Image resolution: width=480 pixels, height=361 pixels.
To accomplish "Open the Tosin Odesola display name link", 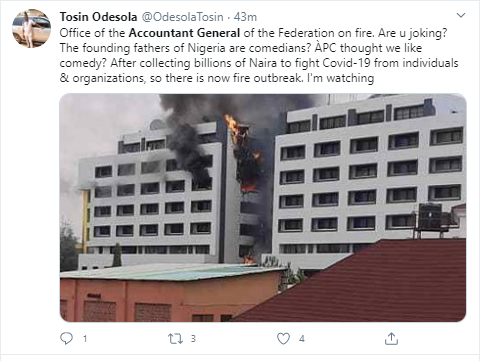I will [98, 17].
